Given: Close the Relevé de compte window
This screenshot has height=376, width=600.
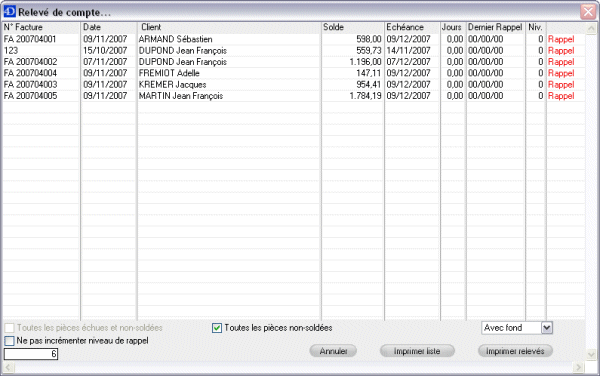Looking at the screenshot, I should (x=588, y=12).
